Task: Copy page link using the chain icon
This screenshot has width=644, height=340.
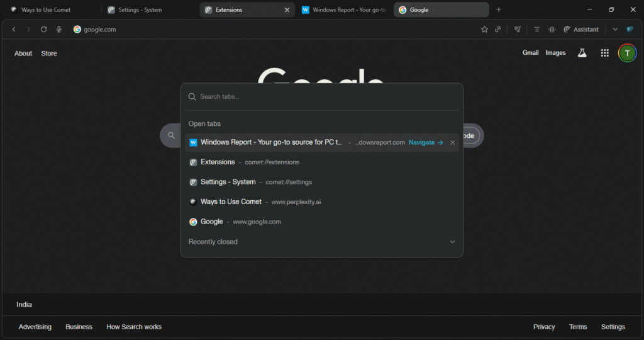Action: click(498, 29)
